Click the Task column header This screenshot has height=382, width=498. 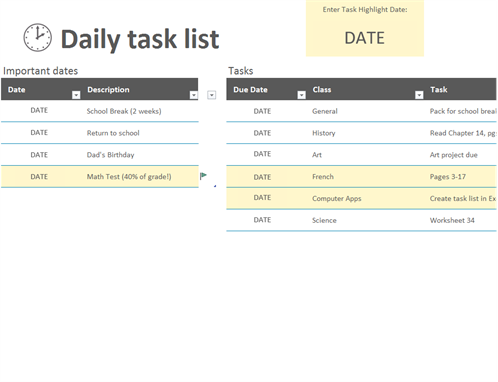[439, 89]
